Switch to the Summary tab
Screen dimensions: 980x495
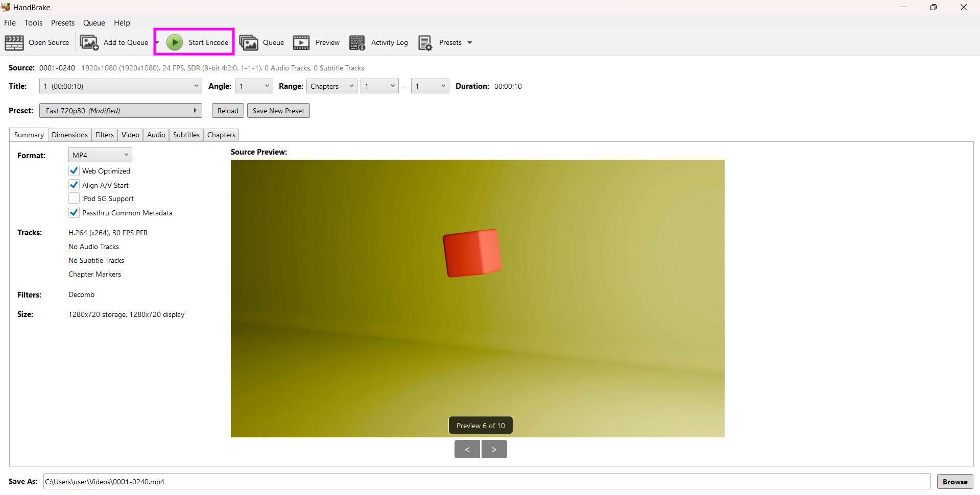pyautogui.click(x=29, y=135)
